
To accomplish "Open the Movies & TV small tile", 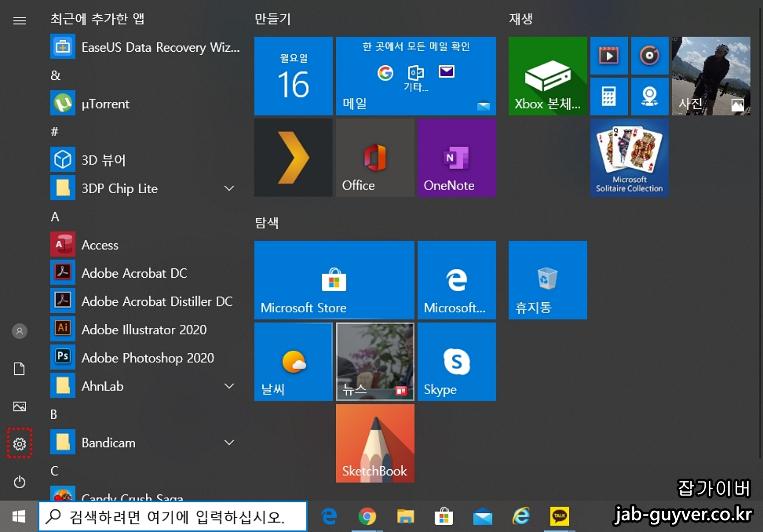I will [x=609, y=56].
